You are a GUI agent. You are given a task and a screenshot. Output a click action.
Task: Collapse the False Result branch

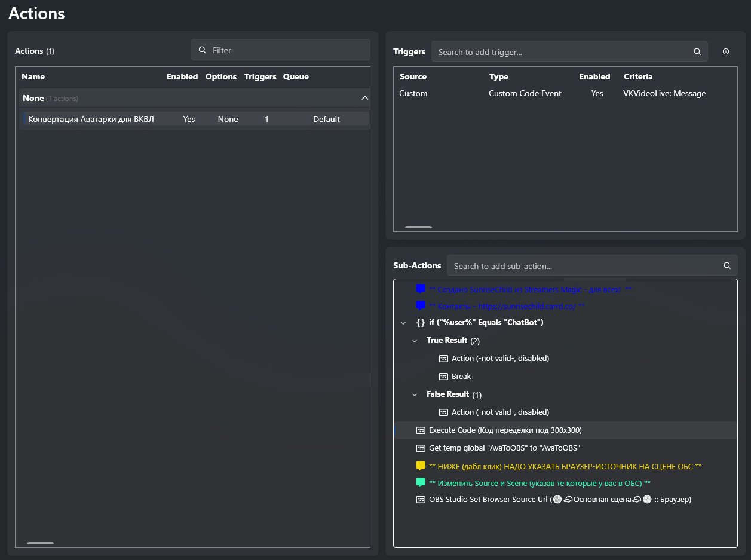click(x=415, y=394)
